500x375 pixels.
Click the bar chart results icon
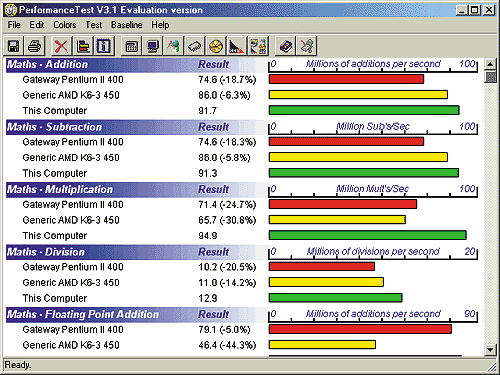tap(82, 46)
